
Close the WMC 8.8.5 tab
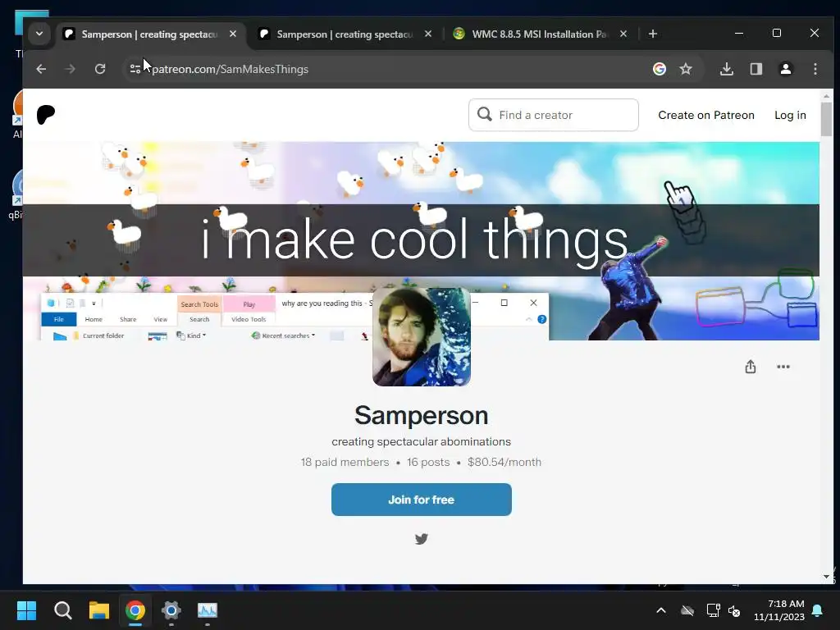pos(623,34)
